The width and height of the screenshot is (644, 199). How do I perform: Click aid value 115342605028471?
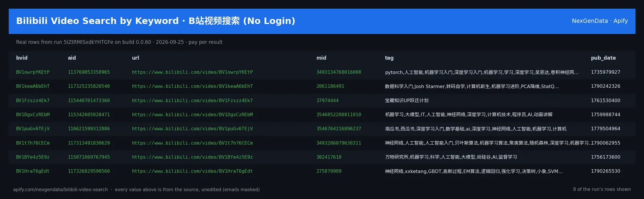89,115
